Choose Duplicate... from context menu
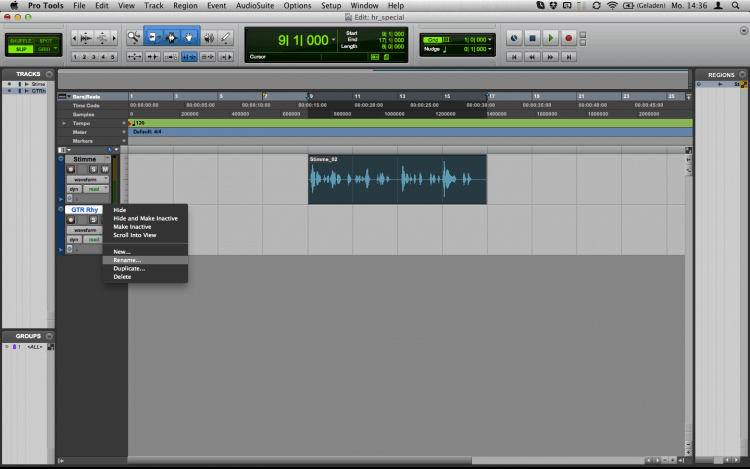 (145, 269)
